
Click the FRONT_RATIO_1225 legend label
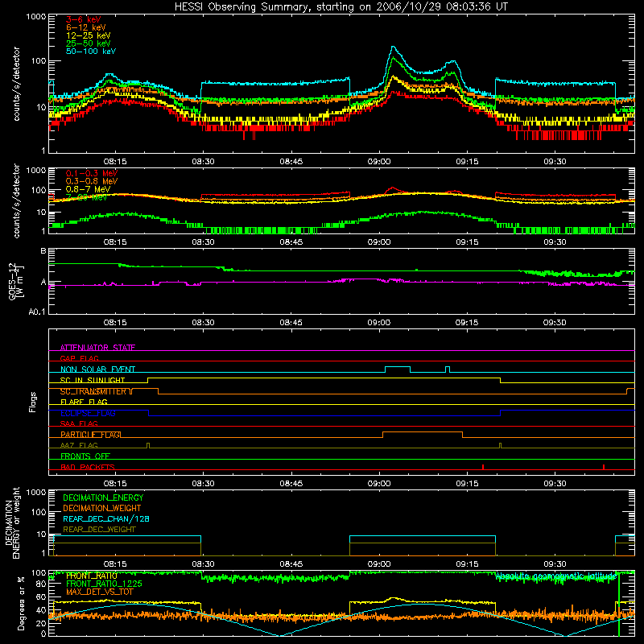click(104, 584)
